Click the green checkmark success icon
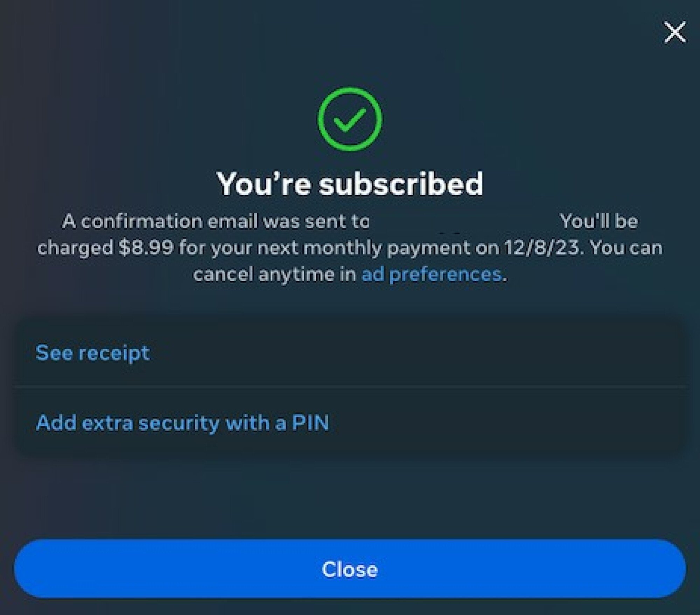This screenshot has height=615, width=700. coord(350,119)
